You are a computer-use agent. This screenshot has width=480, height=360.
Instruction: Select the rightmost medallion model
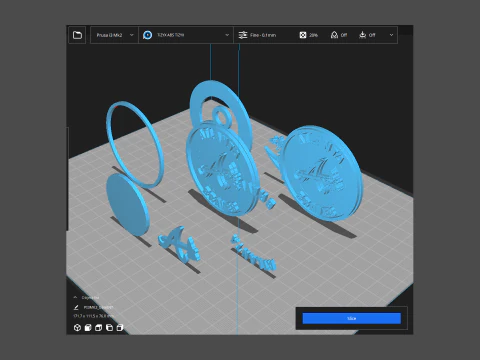[322, 173]
